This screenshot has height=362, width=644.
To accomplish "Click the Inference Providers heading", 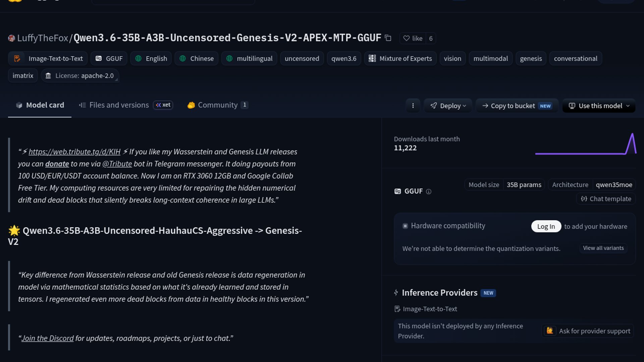I will pyautogui.click(x=439, y=293).
